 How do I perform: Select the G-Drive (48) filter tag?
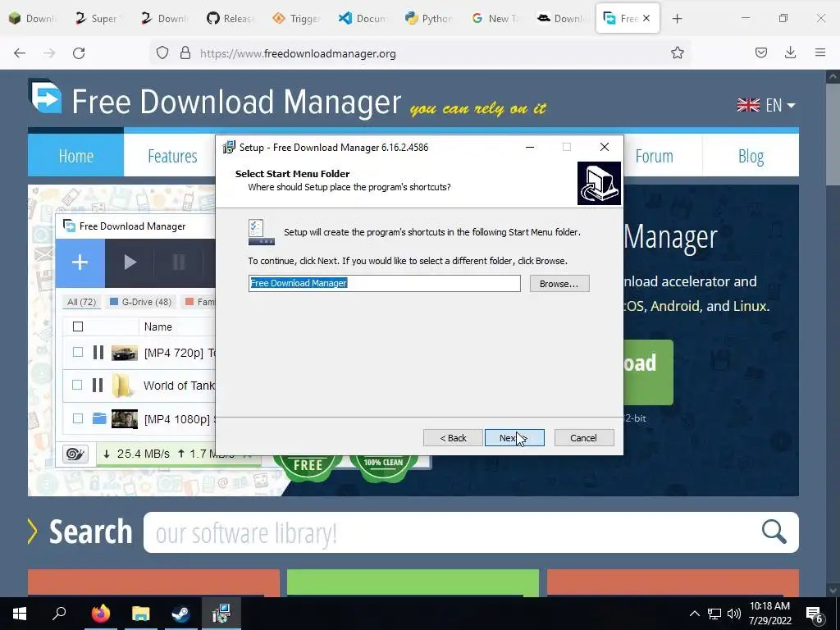coord(140,302)
